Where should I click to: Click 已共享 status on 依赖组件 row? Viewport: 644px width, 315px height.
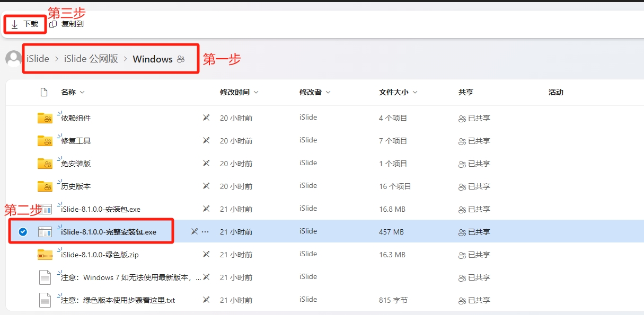pos(474,118)
